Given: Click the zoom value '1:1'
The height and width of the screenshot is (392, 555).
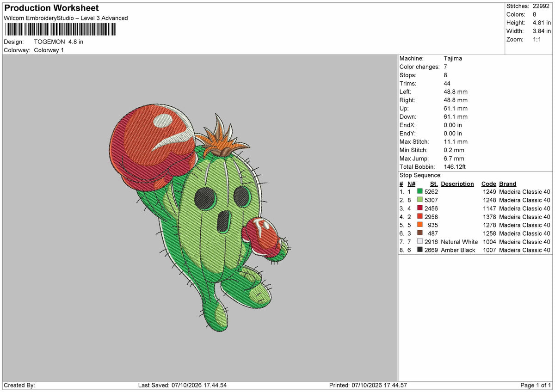Looking at the screenshot, I should 537,39.
